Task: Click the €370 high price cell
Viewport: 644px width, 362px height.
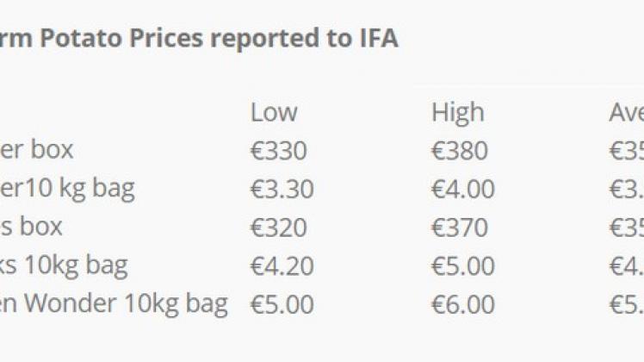Action: pos(460,228)
